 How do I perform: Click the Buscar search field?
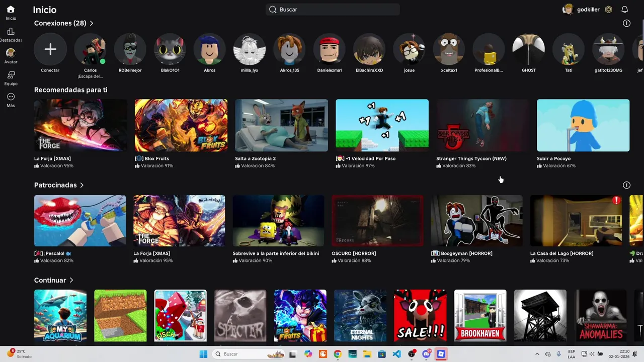pos(333,10)
